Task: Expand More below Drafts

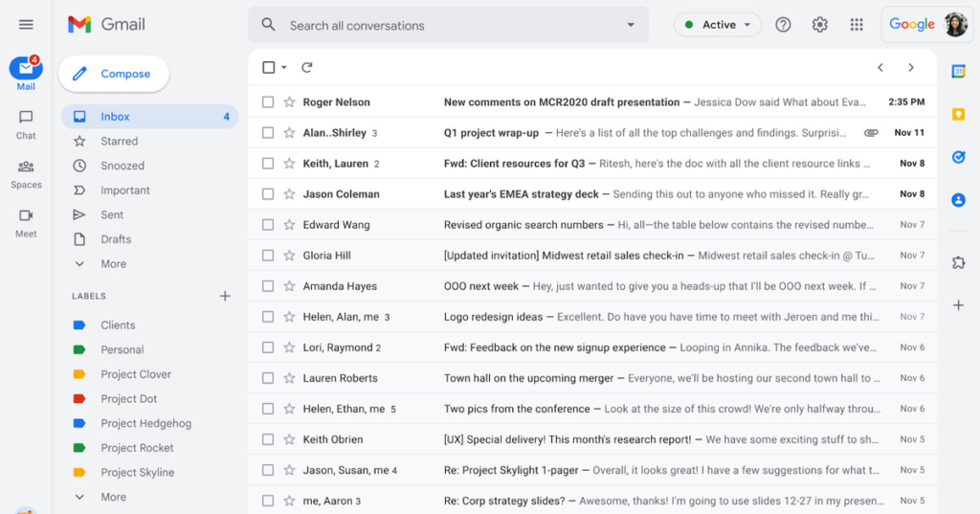Action: click(113, 264)
